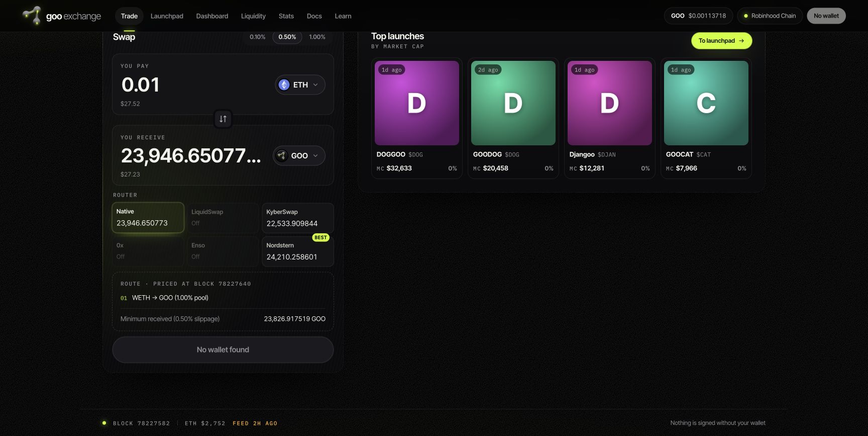The image size is (868, 436).
Task: Click the ETH token icon
Action: click(x=284, y=85)
